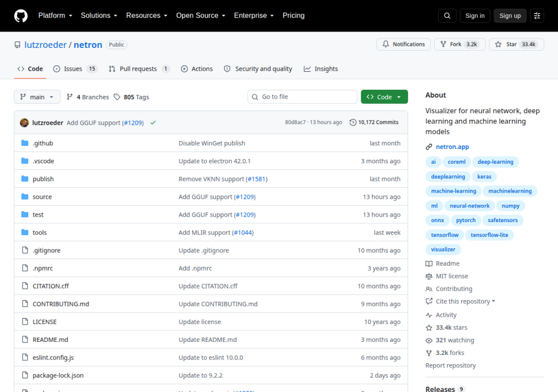Viewport: 558px width, 392px height.
Task: Click the .npmrc file icon
Action: 25,268
